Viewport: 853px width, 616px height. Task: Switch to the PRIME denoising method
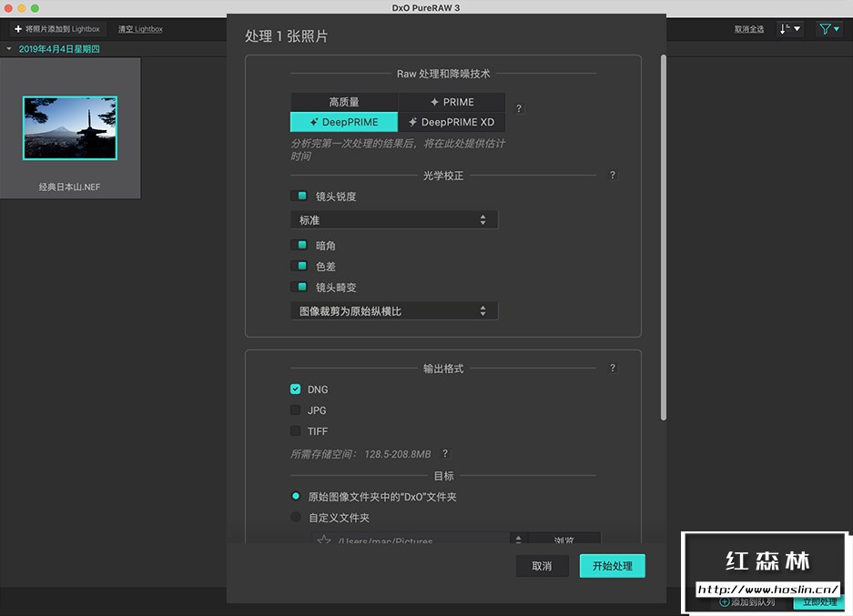[452, 102]
